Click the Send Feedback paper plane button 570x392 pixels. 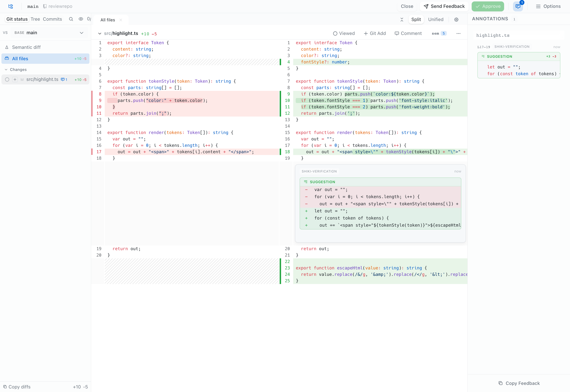[444, 6]
